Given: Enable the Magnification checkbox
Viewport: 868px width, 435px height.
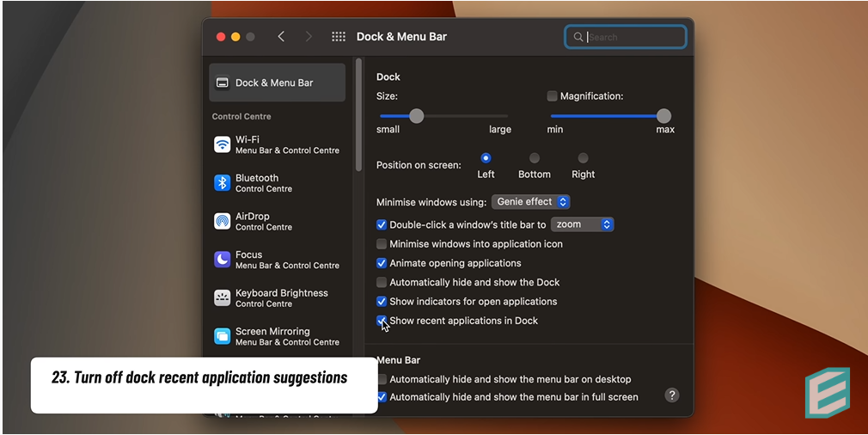Looking at the screenshot, I should pos(552,95).
